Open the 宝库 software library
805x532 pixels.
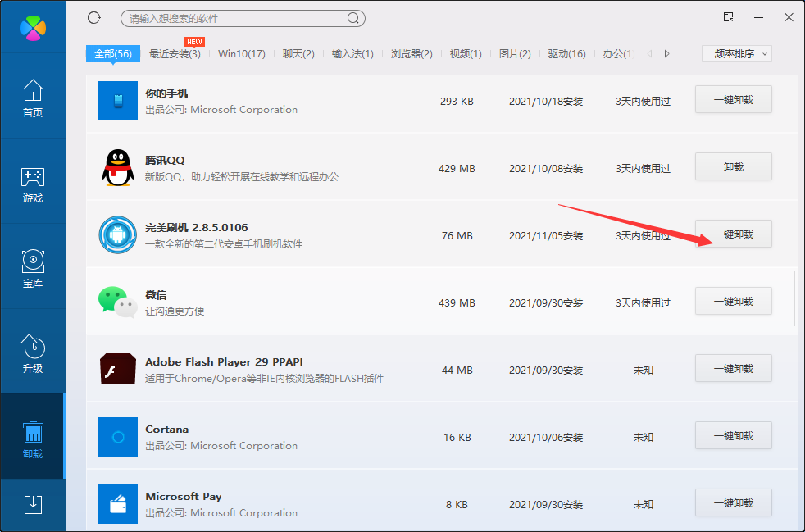[33, 269]
